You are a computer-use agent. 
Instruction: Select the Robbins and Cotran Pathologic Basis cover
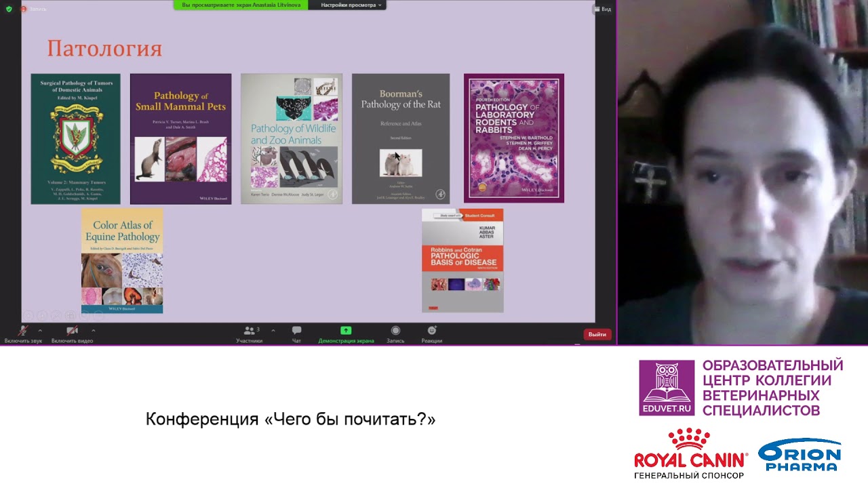462,260
